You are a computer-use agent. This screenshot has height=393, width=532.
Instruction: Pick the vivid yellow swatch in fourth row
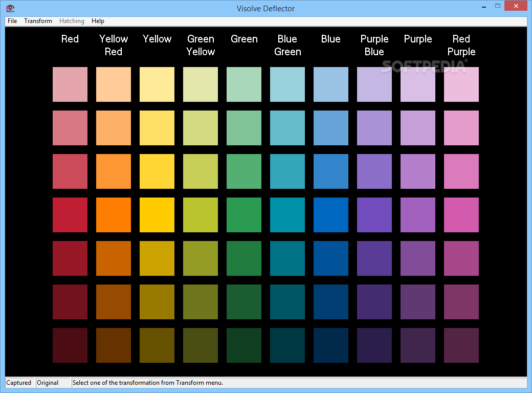click(157, 215)
